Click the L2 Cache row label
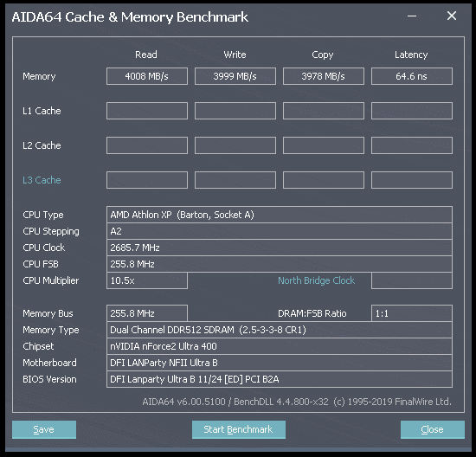 click(42, 145)
